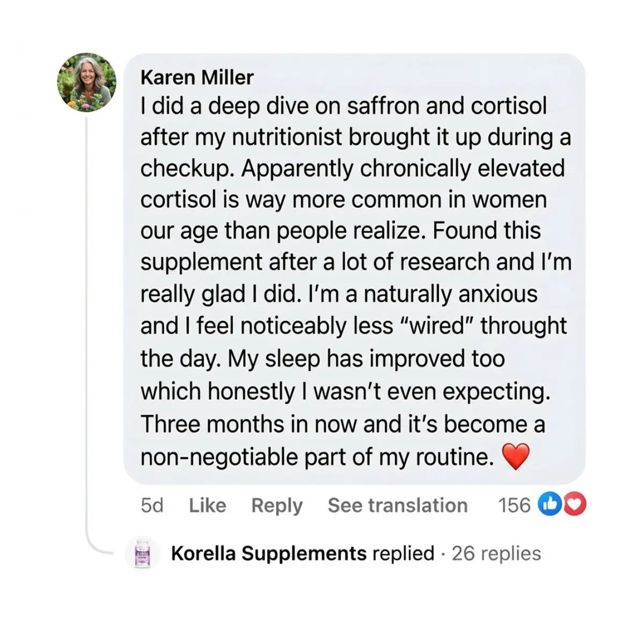Image resolution: width=644 pixels, height=644 pixels.
Task: Open Korella Supplements' product avatar
Action: click(x=142, y=553)
